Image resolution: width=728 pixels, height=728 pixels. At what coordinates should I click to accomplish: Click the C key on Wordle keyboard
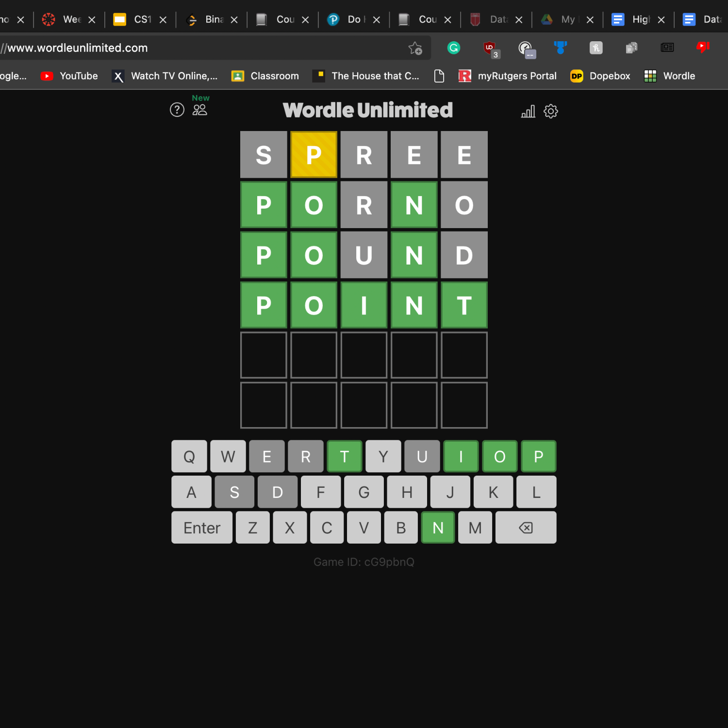click(327, 528)
